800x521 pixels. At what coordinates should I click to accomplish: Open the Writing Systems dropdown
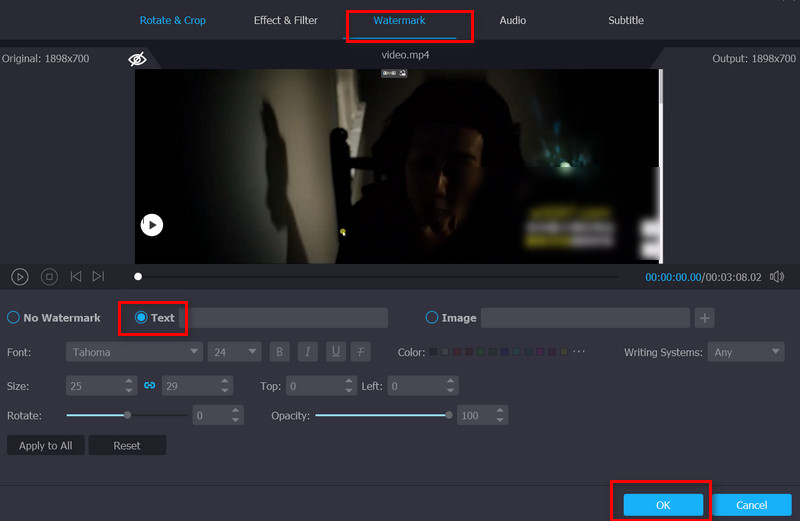pyautogui.click(x=745, y=352)
